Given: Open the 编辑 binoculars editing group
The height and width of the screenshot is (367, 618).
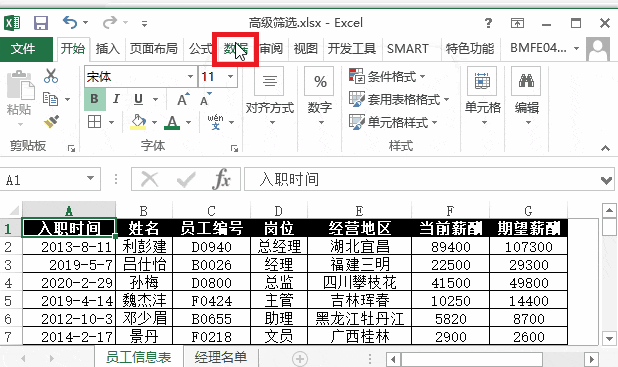Looking at the screenshot, I should 527,97.
